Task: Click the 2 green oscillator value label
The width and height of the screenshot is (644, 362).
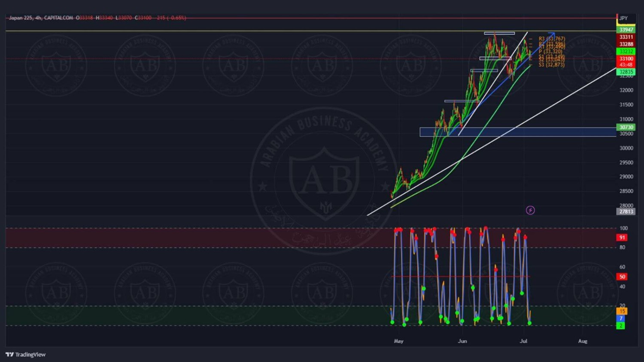Action: [621, 326]
